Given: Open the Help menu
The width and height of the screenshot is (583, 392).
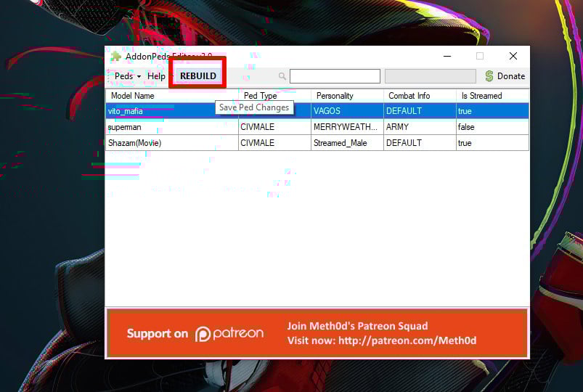Looking at the screenshot, I should pyautogui.click(x=156, y=76).
